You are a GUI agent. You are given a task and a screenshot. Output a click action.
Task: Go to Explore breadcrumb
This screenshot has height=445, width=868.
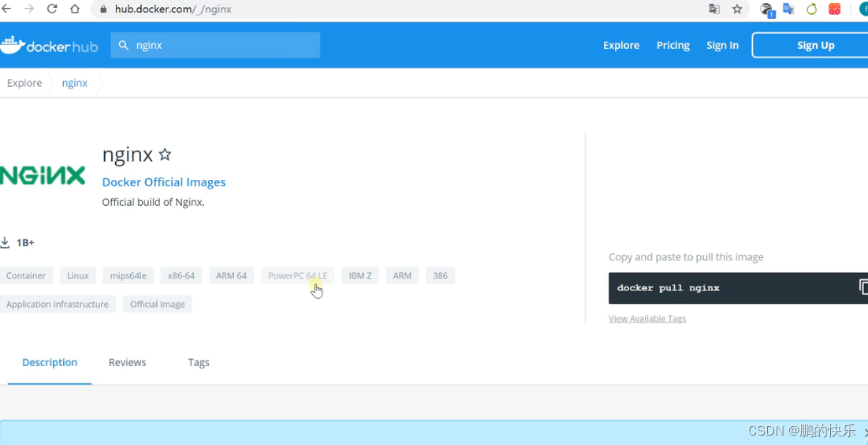(24, 83)
